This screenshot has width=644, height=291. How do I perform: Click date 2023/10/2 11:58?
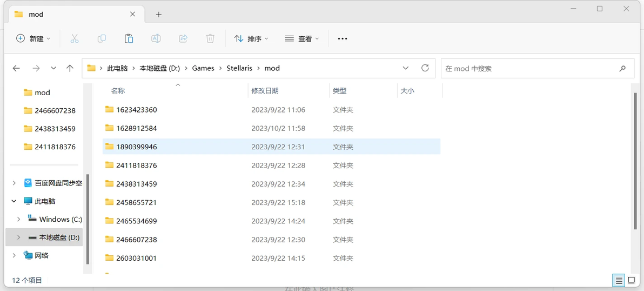[x=278, y=128]
